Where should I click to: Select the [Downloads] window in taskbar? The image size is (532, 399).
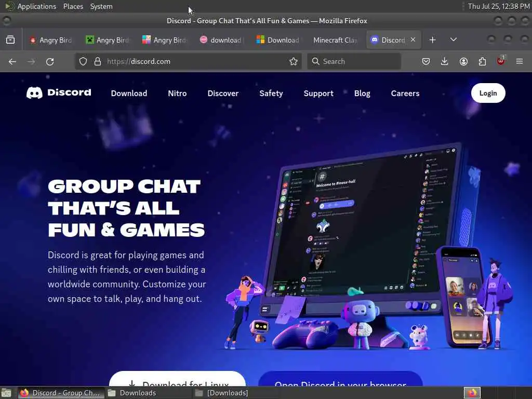[x=235, y=393]
